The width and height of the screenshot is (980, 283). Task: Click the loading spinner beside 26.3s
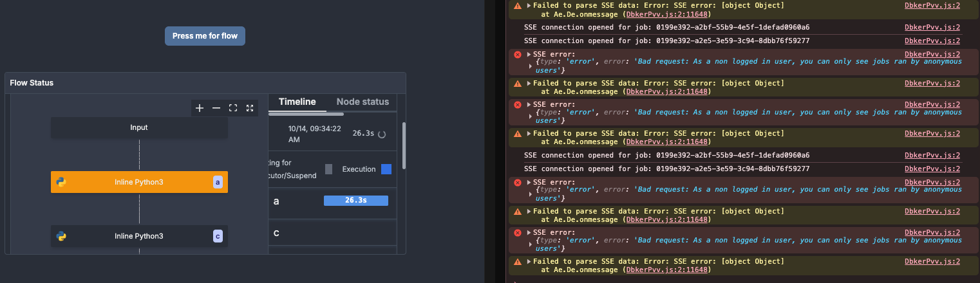coord(381,134)
